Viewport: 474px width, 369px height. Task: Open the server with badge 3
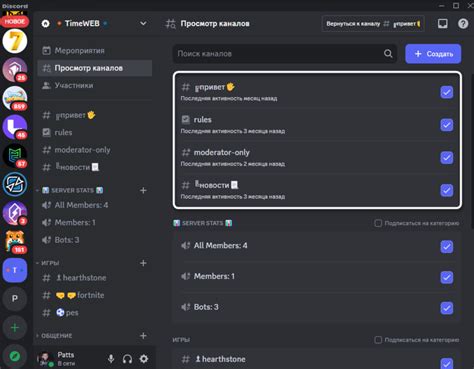[x=15, y=213]
